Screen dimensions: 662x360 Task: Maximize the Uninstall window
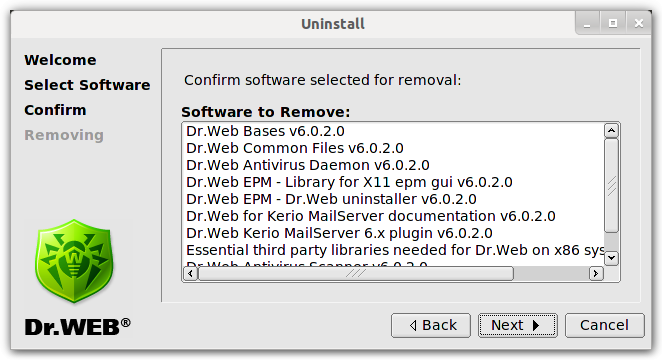pyautogui.click(x=613, y=24)
